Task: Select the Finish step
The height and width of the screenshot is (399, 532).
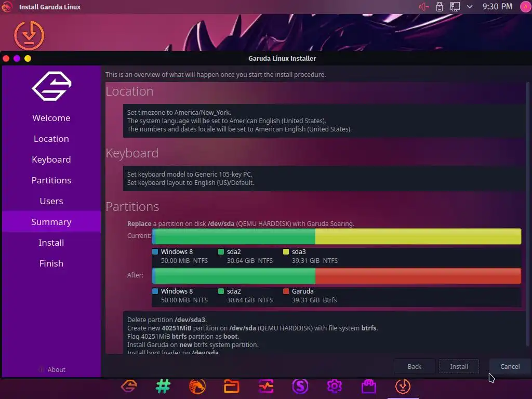Action: pos(51,263)
